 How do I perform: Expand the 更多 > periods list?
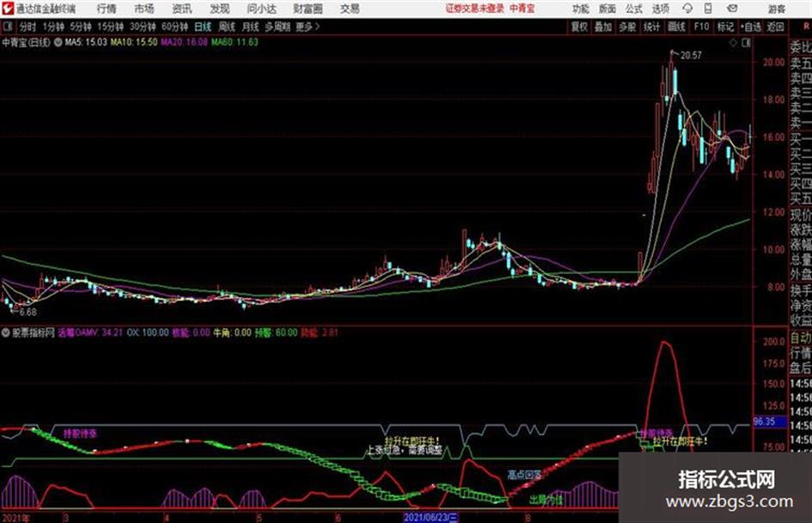308,27
